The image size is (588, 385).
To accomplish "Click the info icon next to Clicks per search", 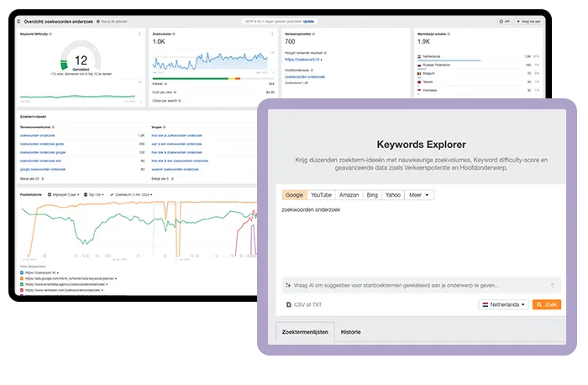I will coord(180,101).
